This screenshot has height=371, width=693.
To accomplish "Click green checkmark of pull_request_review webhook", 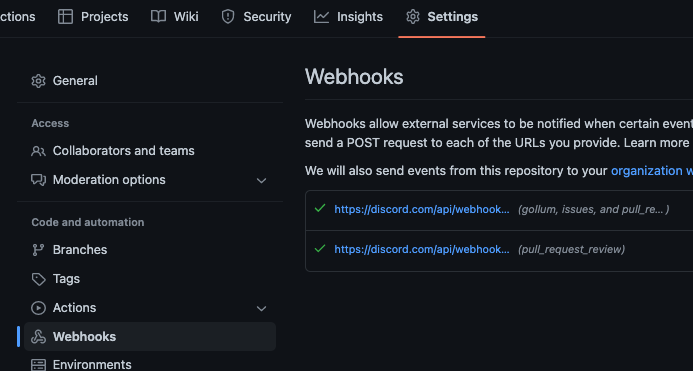I will tap(320, 249).
